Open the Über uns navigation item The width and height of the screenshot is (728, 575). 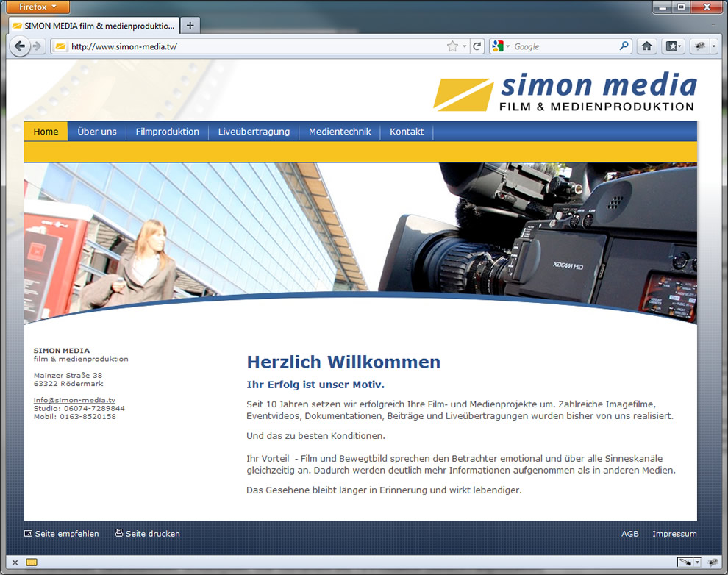[x=97, y=132]
